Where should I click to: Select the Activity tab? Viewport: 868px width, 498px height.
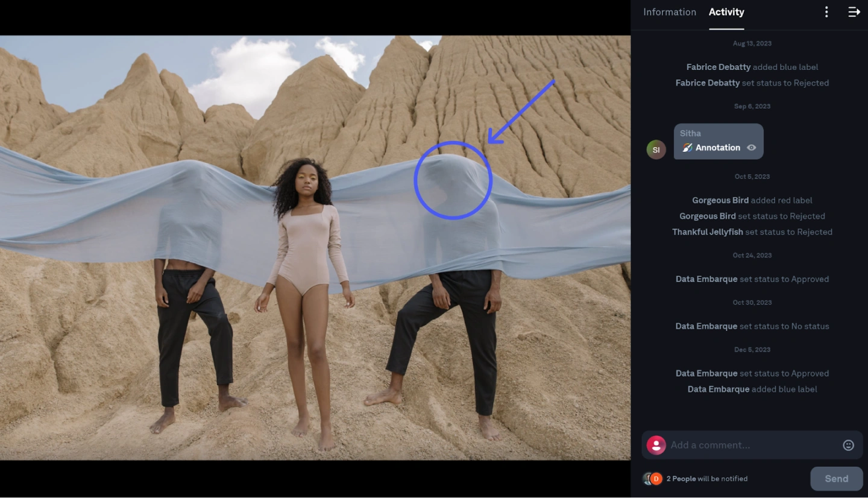tap(726, 11)
